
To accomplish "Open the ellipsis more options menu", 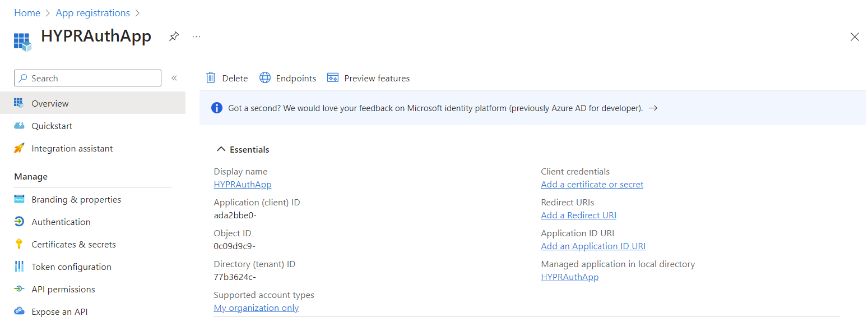I will (x=196, y=36).
